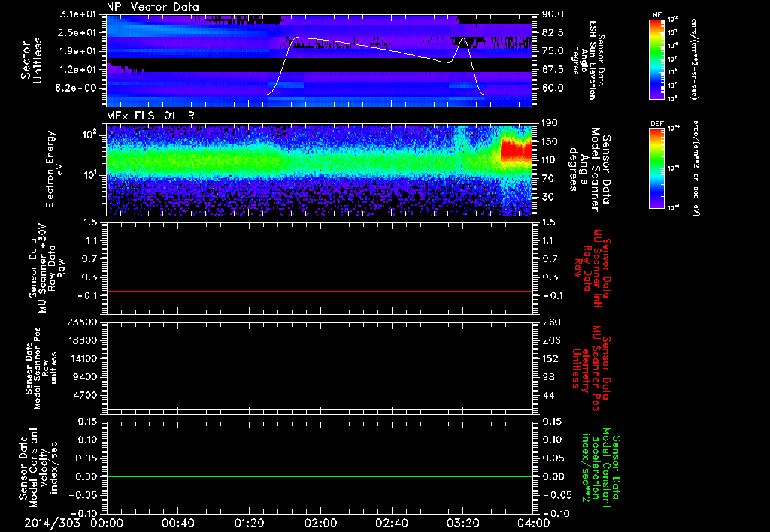Click the '1.2e+01' sector tick value
This screenshot has height=532, width=770.
click(78, 70)
